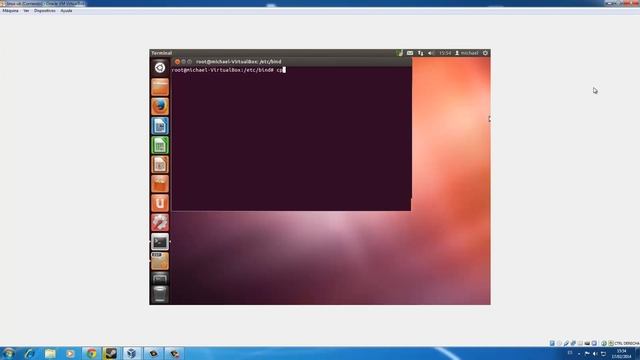Switch to the VirtualBox cube taskbar icon

[131, 353]
